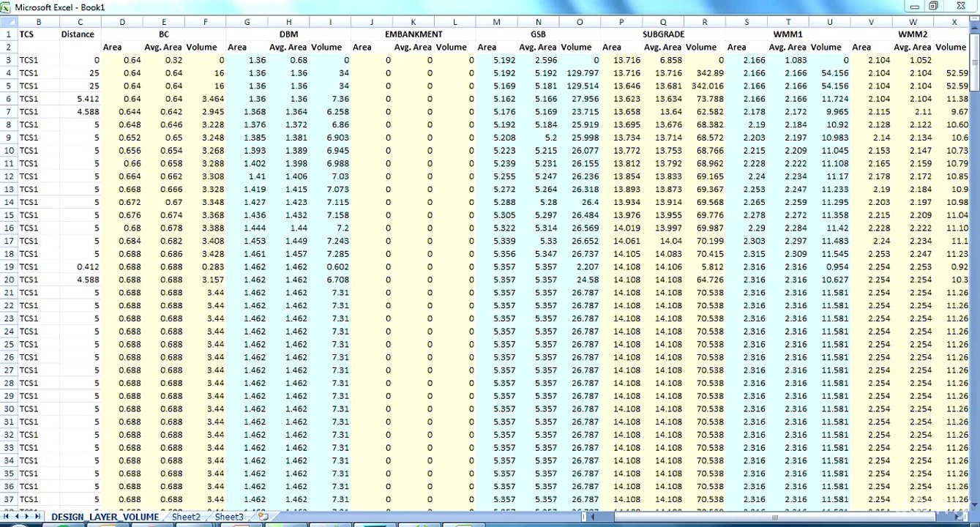
Task: Select column D header
Action: tap(121, 22)
